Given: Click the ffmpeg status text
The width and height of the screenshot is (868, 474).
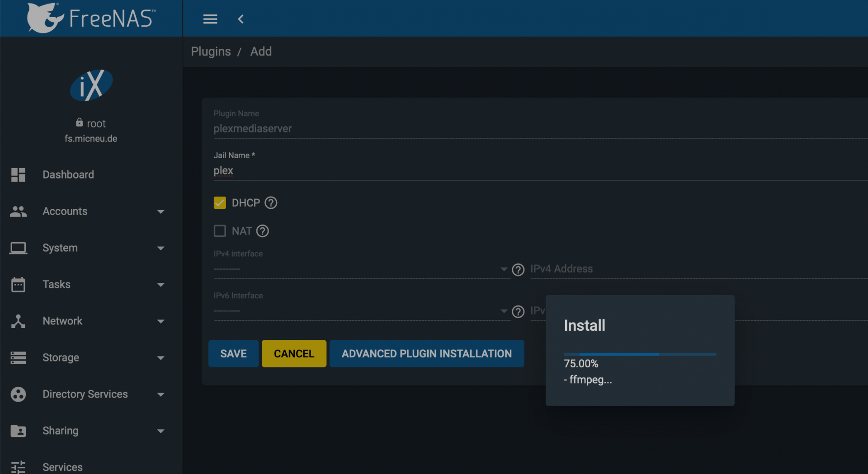Looking at the screenshot, I should coord(588,380).
